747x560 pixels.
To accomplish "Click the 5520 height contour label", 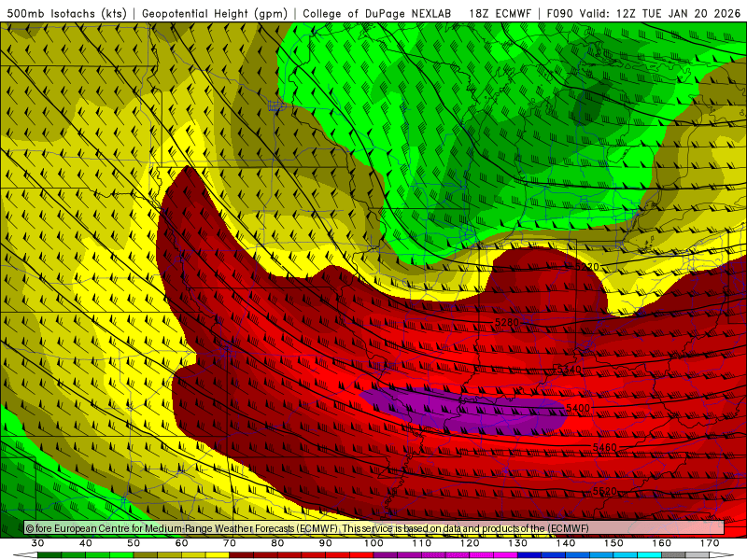I will tap(604, 491).
